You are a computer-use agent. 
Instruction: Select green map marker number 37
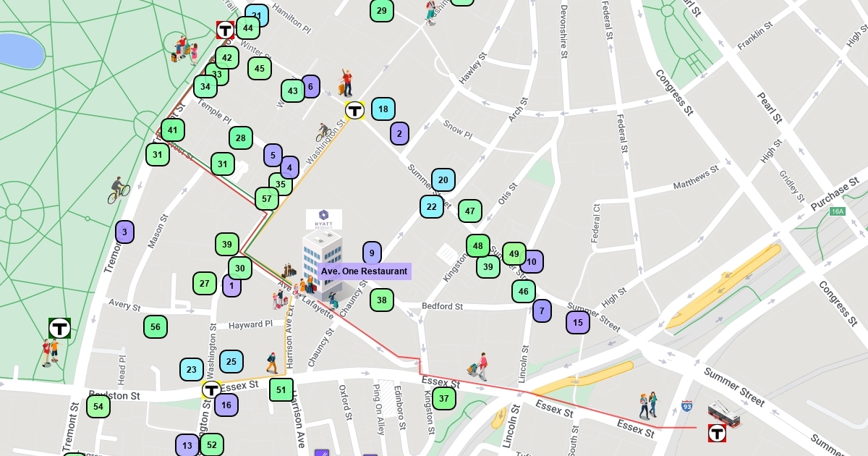tap(444, 397)
